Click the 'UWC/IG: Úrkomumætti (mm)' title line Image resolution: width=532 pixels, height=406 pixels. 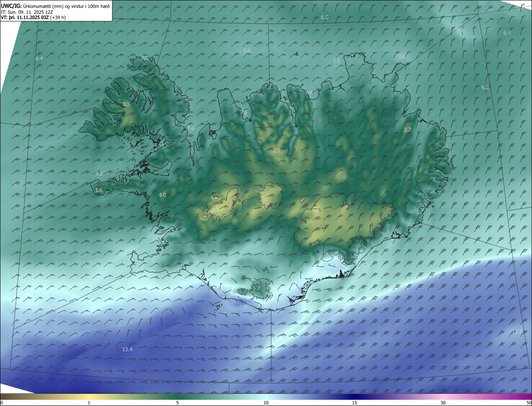point(55,6)
